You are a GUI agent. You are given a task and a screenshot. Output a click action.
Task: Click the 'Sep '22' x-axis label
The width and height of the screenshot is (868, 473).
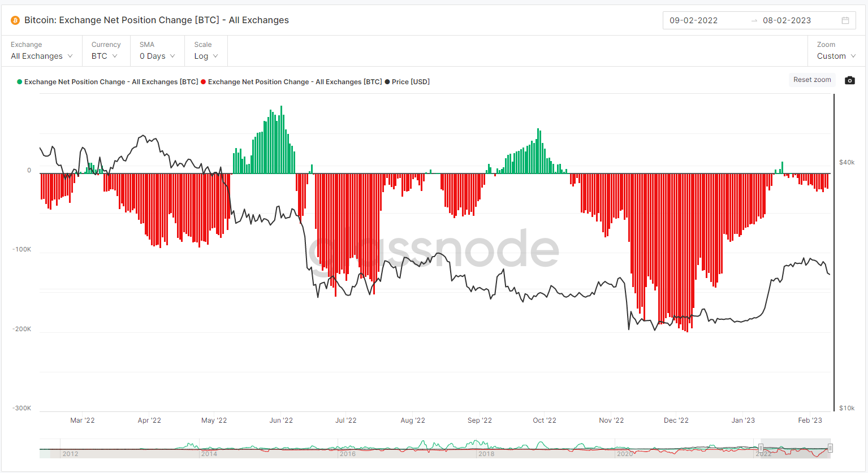point(480,420)
